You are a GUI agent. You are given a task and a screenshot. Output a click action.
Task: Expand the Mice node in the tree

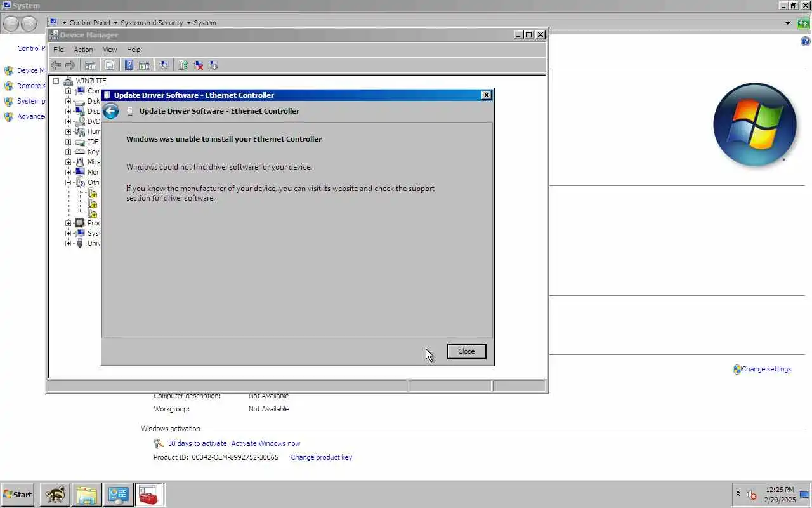[x=68, y=162]
